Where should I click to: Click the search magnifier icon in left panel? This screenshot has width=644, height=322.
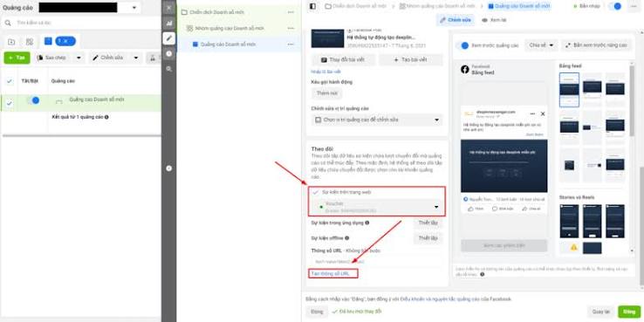coord(8,23)
